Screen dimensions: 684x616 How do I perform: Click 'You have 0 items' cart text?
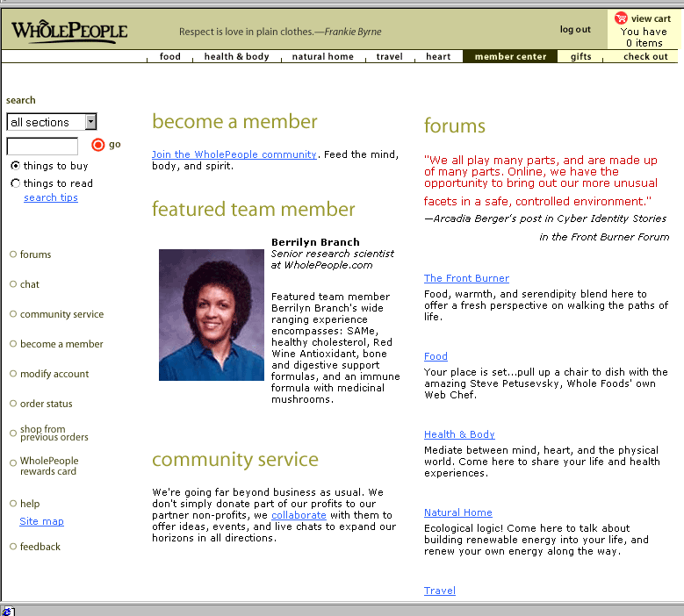644,37
